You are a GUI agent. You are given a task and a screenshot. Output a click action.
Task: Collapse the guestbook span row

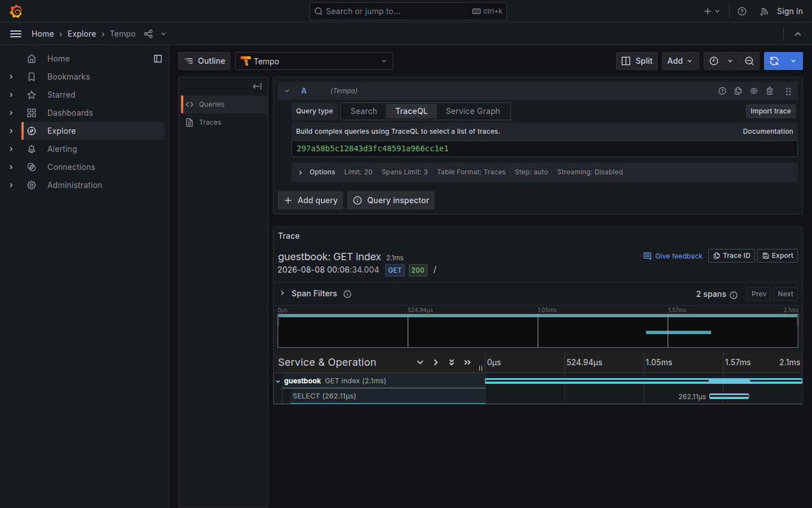click(278, 382)
